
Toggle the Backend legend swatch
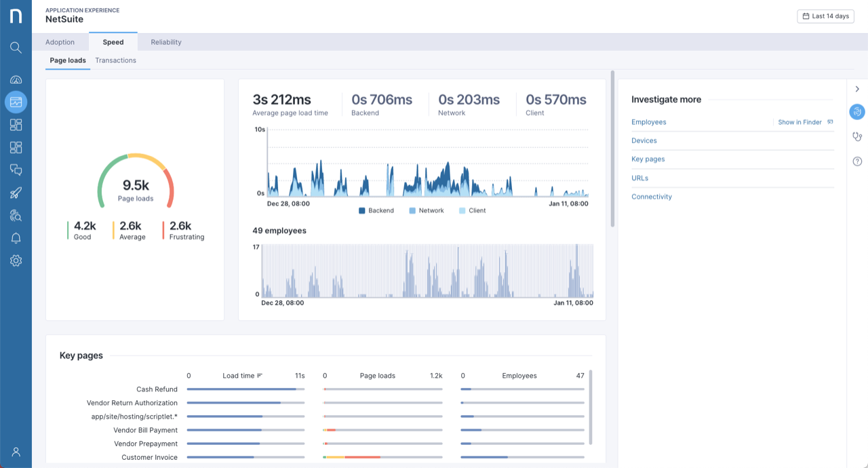tap(362, 211)
